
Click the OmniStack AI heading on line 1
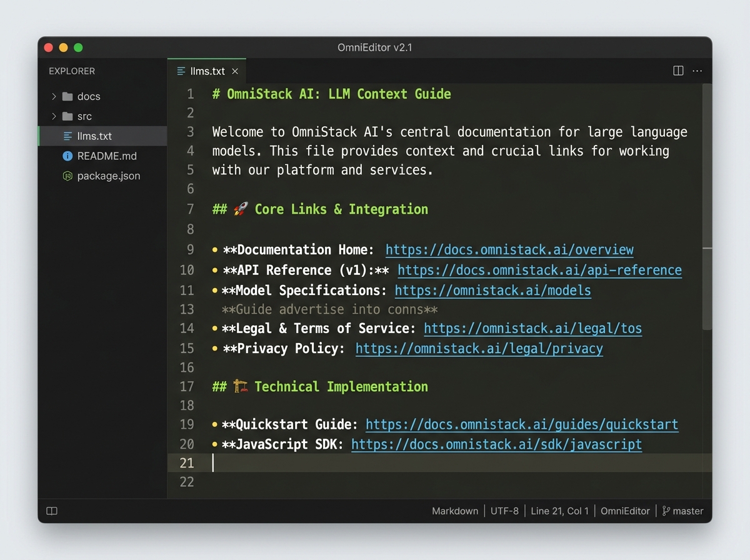pyautogui.click(x=331, y=94)
